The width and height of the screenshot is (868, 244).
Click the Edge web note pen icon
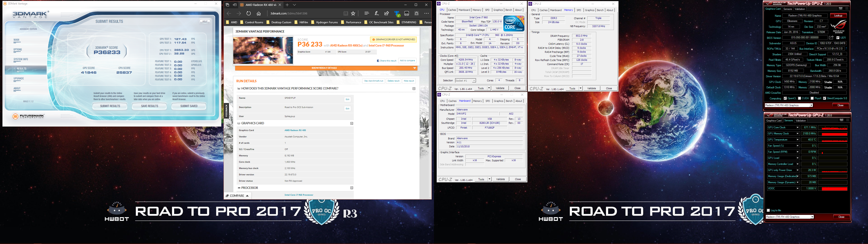pos(377,14)
